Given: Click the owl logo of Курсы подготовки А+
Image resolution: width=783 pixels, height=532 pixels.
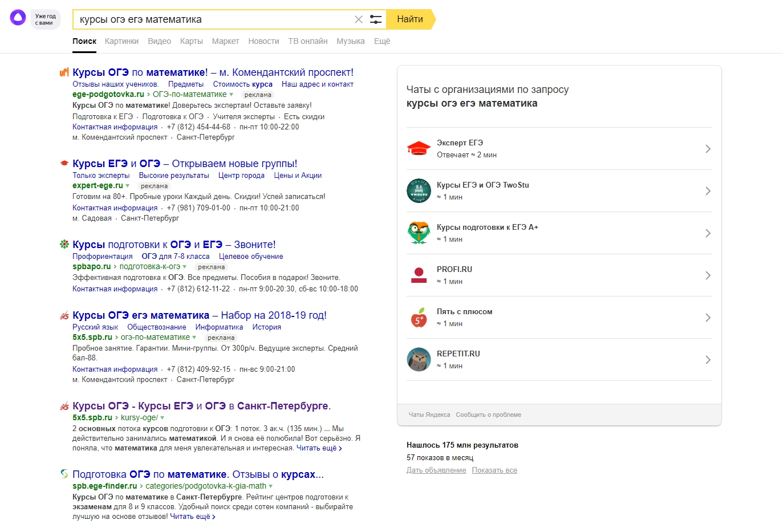Looking at the screenshot, I should point(419,233).
